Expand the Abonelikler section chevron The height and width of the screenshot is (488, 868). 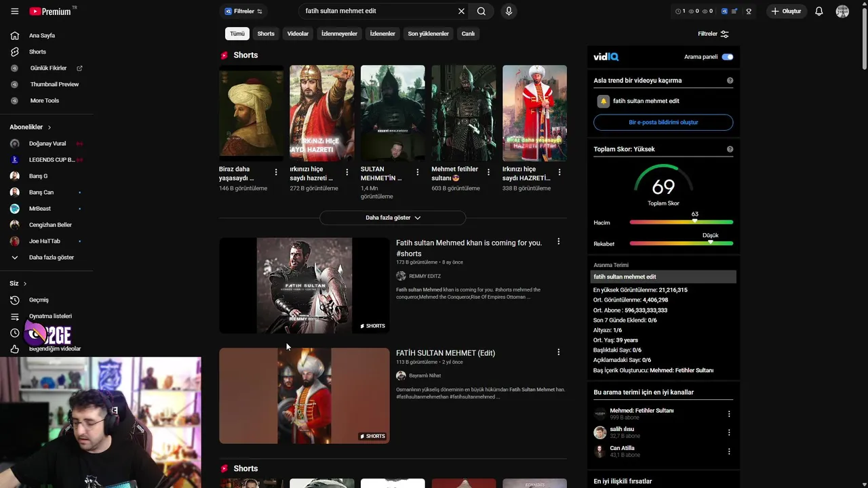[49, 127]
